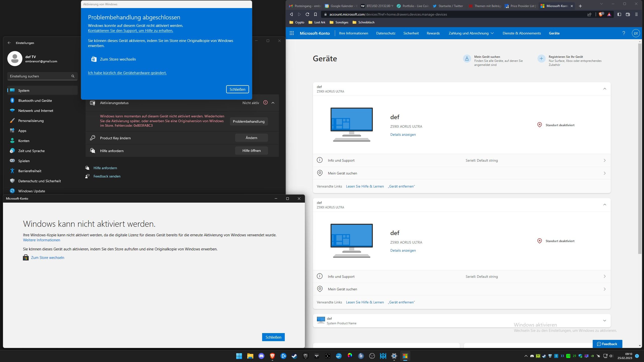Click the browser address bar URL

pyautogui.click(x=388, y=14)
